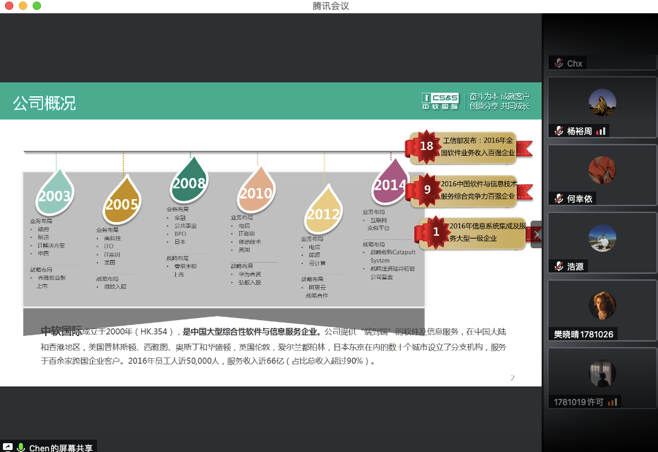
Task: Click the Chx participant name label
Action: (574, 64)
